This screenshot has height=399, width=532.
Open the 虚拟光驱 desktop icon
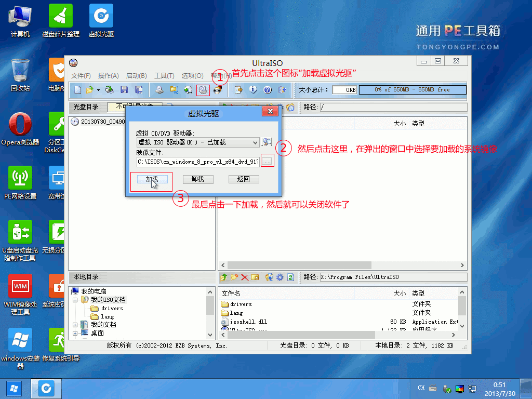pyautogui.click(x=101, y=21)
